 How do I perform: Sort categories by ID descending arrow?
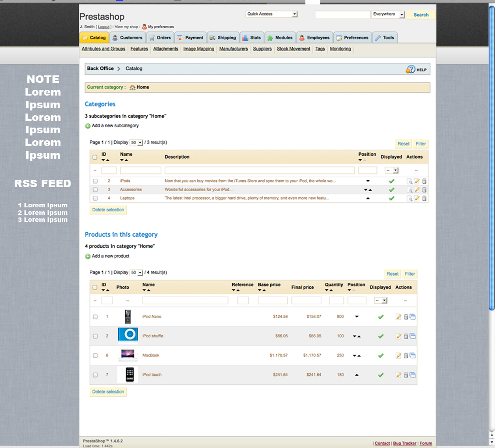pos(103,160)
